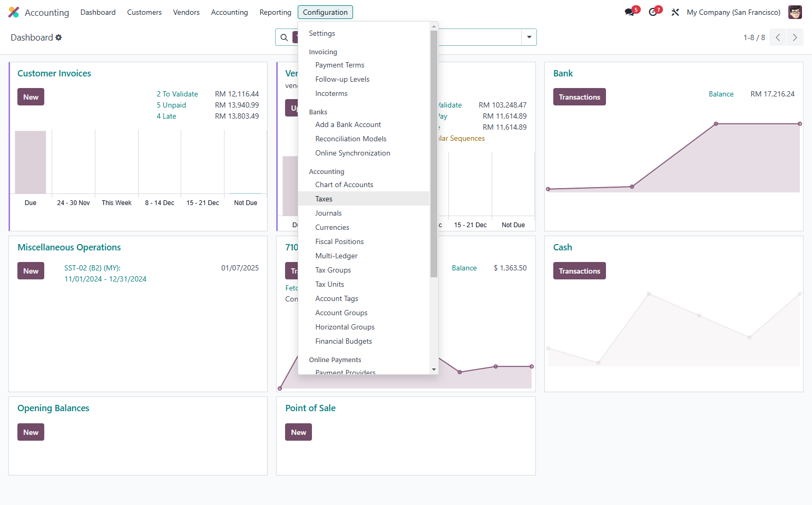The height and width of the screenshot is (505, 812).
Task: Select Settings in the Configuration dropdown
Action: pyautogui.click(x=364, y=33)
